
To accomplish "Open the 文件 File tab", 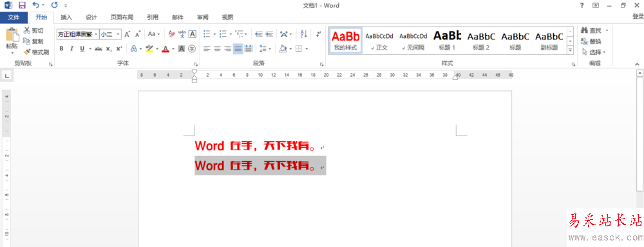I will tap(14, 17).
